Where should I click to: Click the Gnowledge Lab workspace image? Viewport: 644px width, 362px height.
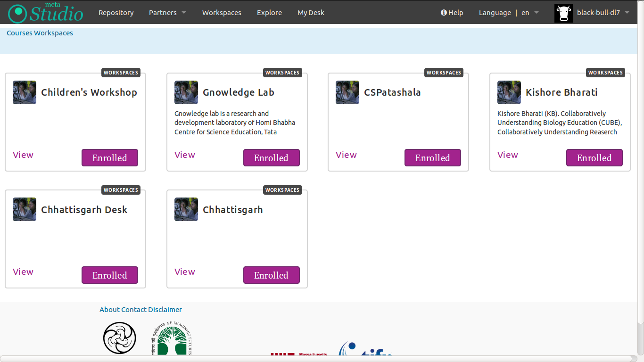186,92
